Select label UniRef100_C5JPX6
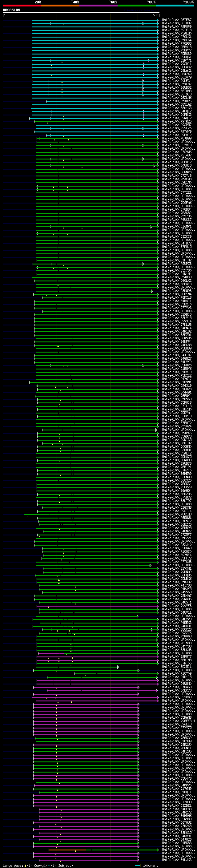Image resolution: width=197 pixels, height=868 pixels. click(x=176, y=433)
